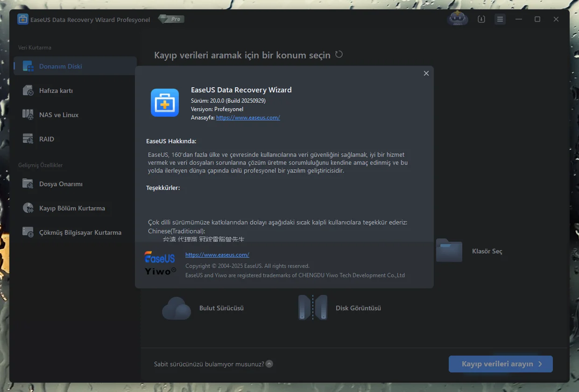Image resolution: width=579 pixels, height=392 pixels.
Task: Click the registered trademarks notice text
Action: point(295,275)
